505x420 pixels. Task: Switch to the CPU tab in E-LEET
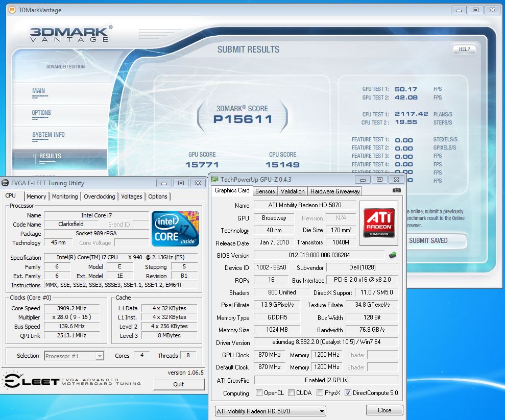[x=10, y=195]
